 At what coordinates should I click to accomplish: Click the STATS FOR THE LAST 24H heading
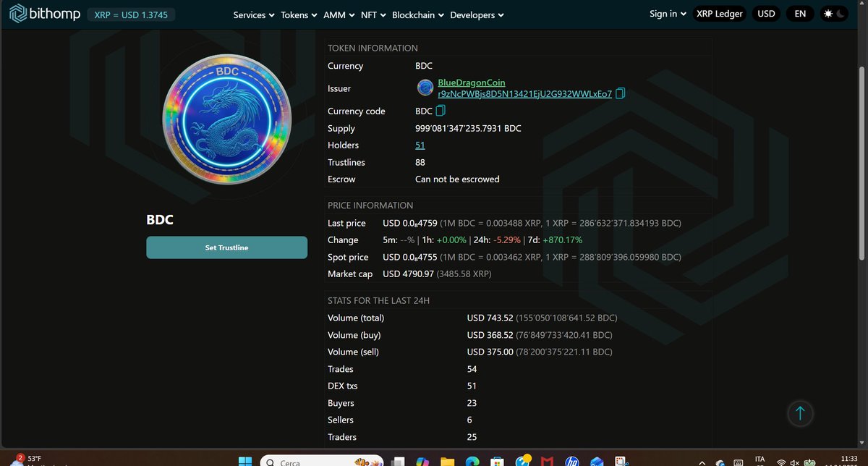tap(378, 300)
